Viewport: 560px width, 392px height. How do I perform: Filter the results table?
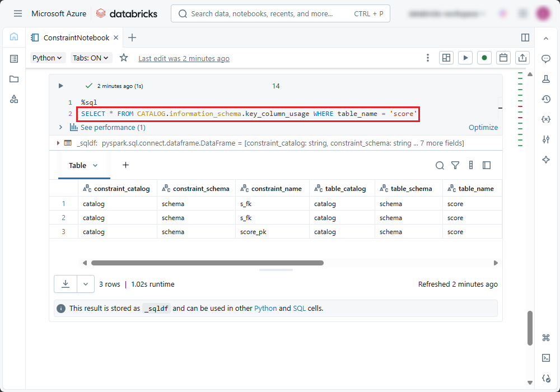pos(455,165)
